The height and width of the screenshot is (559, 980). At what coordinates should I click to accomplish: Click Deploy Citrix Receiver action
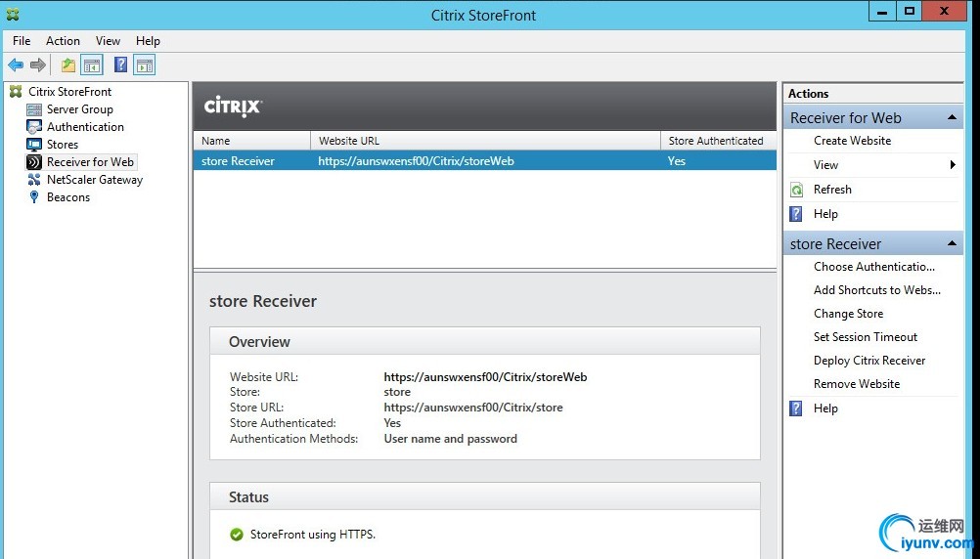pyautogui.click(x=869, y=361)
